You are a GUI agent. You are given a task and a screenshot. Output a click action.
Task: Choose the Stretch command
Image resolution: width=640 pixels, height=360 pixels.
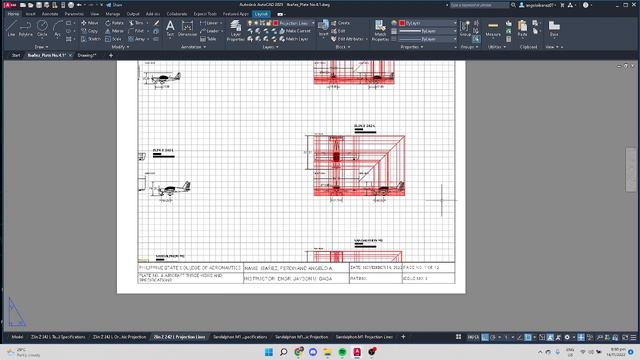(x=91, y=39)
